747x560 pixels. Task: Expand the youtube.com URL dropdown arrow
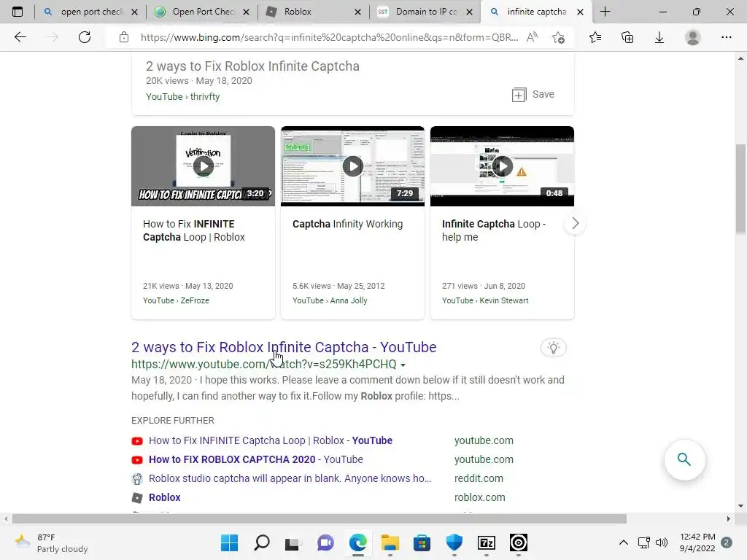[403, 365]
